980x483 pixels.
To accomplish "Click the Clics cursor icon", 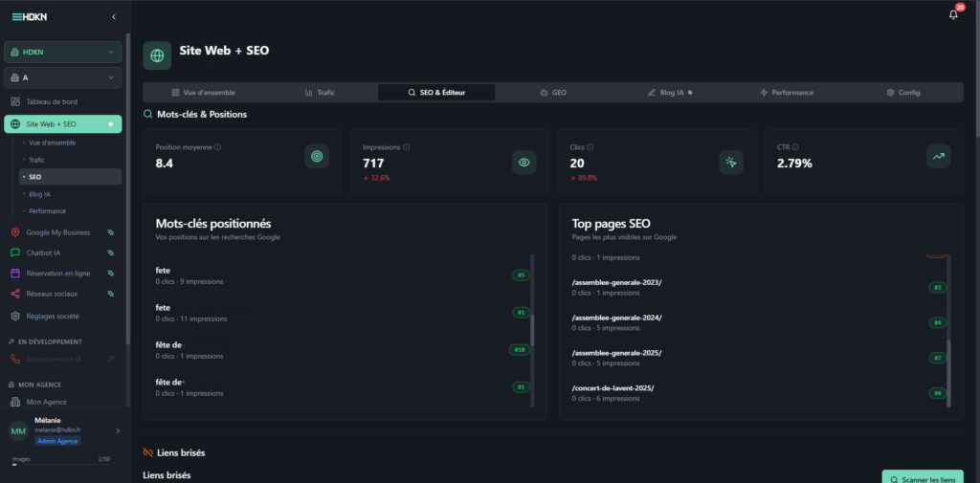I will click(731, 163).
